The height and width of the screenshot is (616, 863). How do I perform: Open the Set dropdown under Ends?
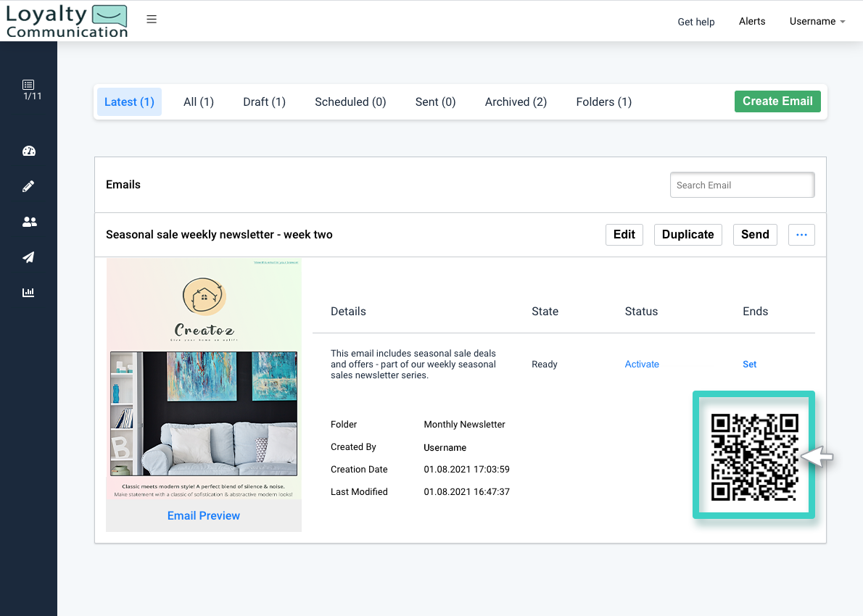[x=749, y=364]
